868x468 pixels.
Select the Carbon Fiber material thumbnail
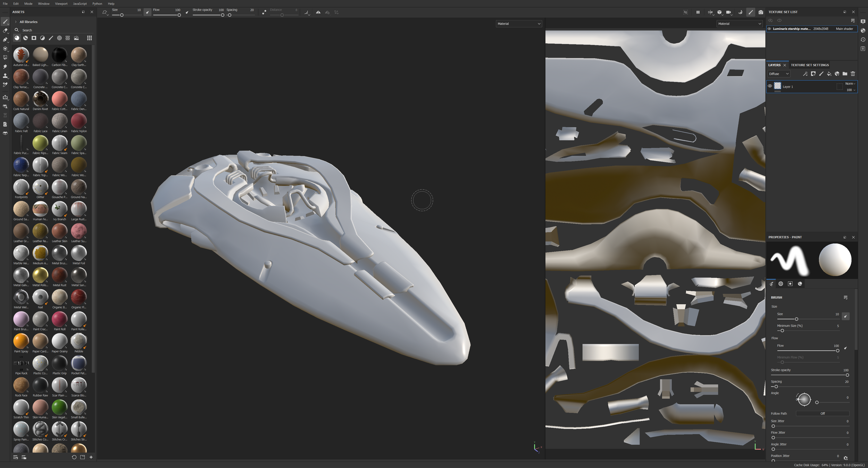59,55
